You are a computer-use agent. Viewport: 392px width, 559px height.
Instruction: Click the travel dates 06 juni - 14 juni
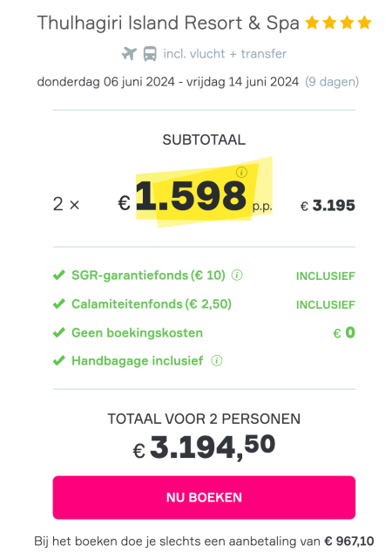click(168, 82)
